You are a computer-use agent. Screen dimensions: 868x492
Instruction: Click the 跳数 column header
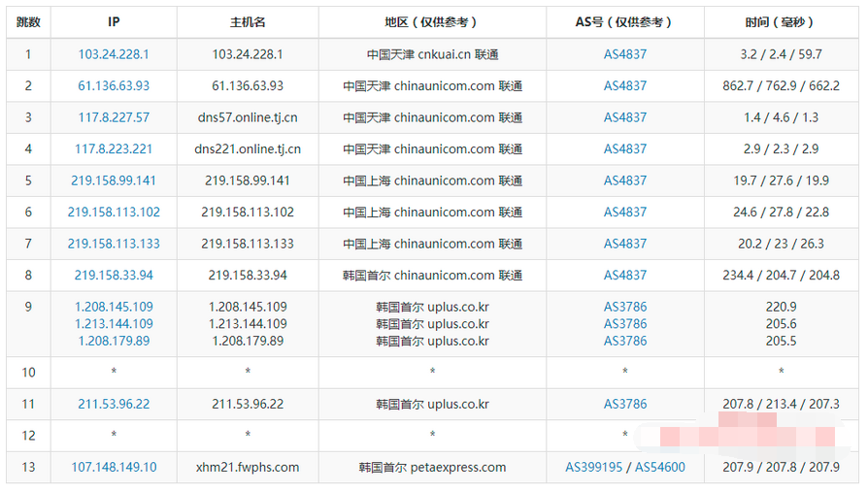[28, 22]
